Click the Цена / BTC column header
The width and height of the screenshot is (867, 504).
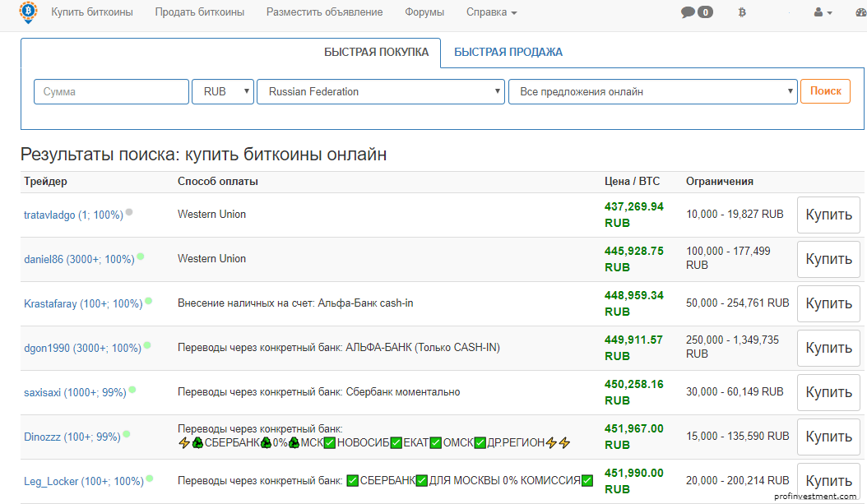coord(632,181)
